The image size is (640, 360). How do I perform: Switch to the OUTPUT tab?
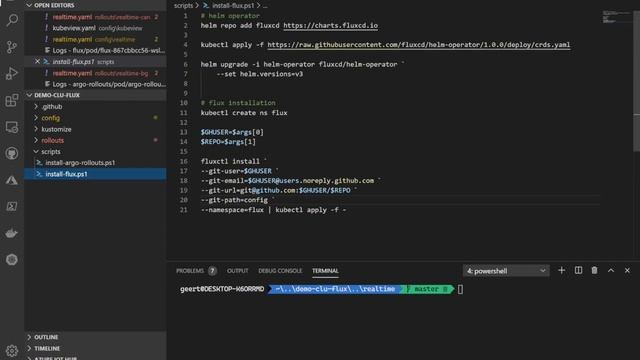click(x=238, y=271)
